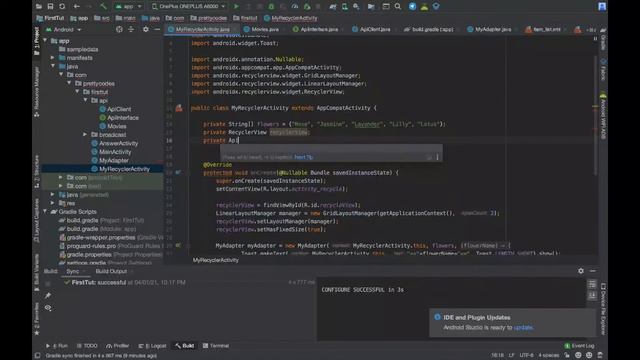Open Build panel settings gear icon

pyautogui.click(x=581, y=271)
